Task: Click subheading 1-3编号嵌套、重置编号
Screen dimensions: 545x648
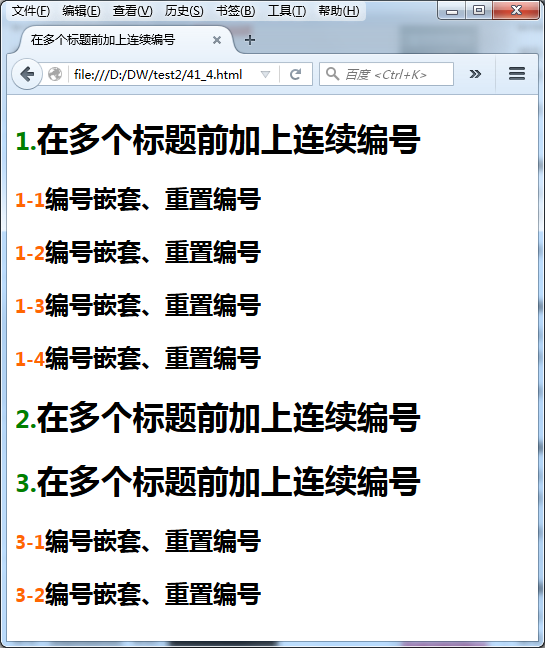Action: point(138,305)
